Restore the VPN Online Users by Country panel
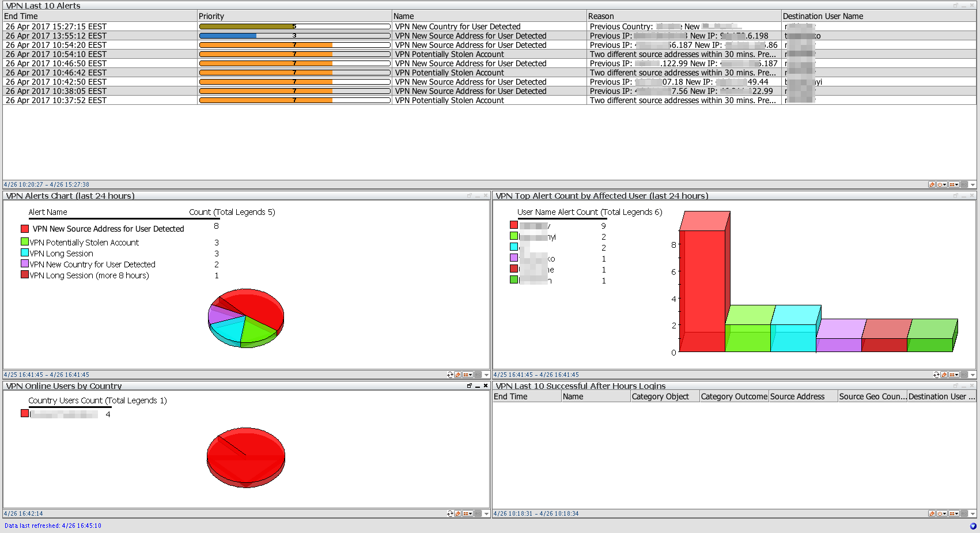 coord(470,386)
